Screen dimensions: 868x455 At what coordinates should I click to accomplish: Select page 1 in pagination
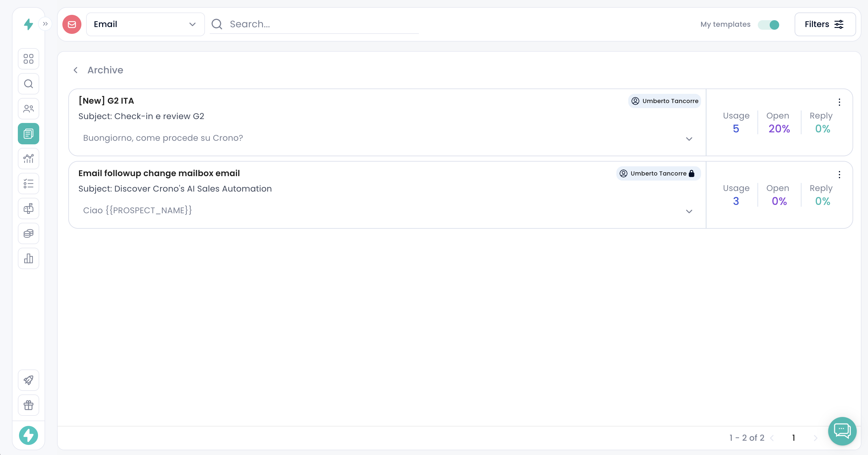click(x=793, y=437)
